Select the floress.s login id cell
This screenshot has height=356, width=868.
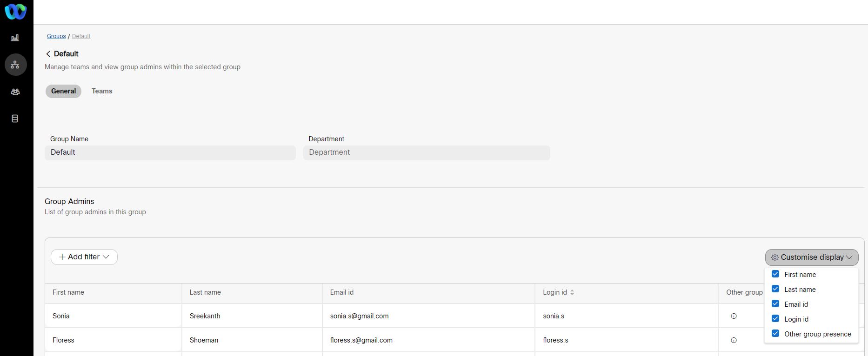627,340
